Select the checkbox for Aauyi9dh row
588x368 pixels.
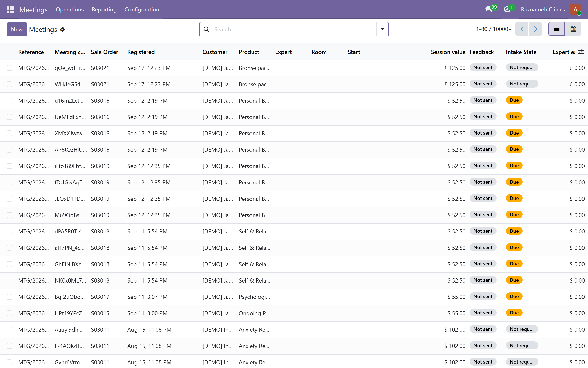9,330
